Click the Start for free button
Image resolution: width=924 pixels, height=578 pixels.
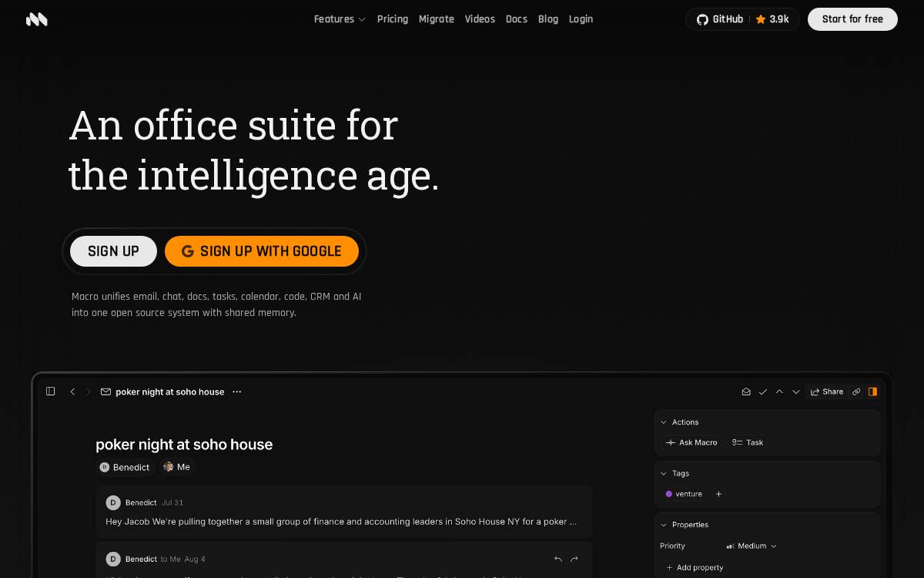[852, 19]
